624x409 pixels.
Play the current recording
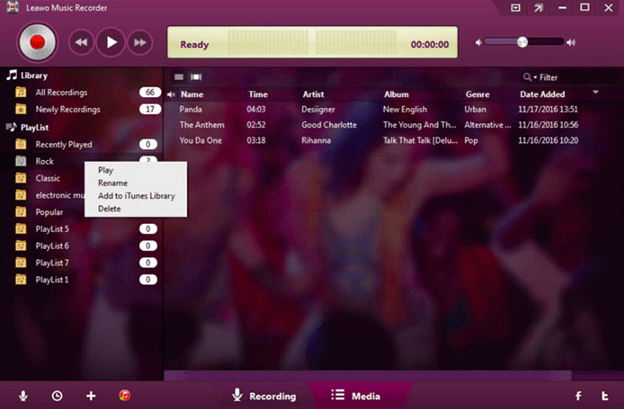point(111,42)
